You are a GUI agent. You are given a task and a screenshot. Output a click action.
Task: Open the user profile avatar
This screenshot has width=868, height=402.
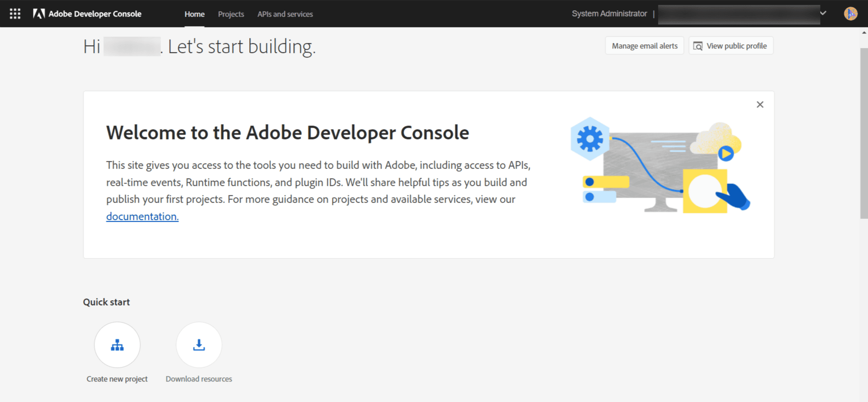tap(850, 14)
